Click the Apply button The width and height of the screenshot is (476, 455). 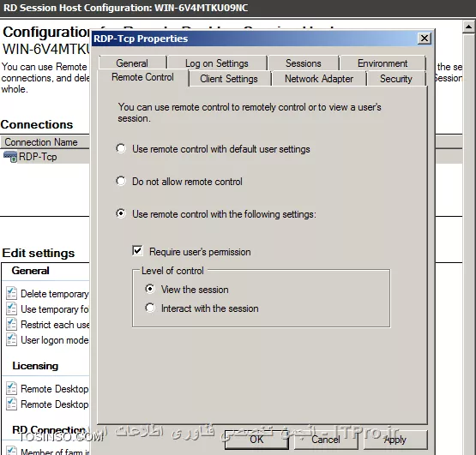pos(395,440)
